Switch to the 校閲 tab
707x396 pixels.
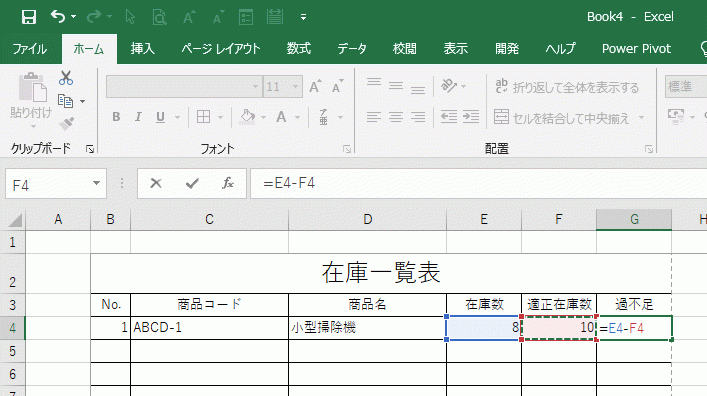[x=404, y=49]
